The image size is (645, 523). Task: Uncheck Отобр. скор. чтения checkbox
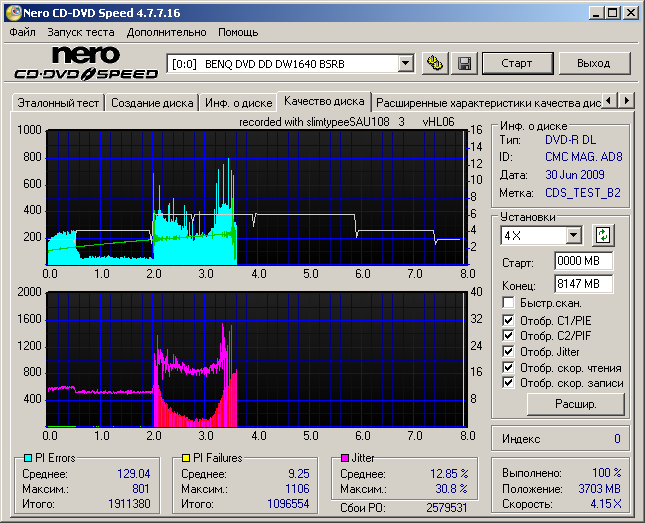click(508, 367)
